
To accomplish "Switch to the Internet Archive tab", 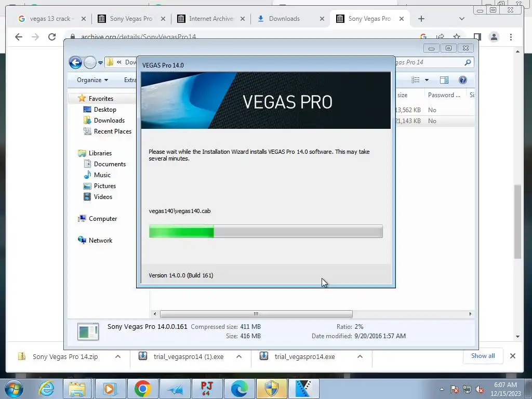I will coord(211,19).
